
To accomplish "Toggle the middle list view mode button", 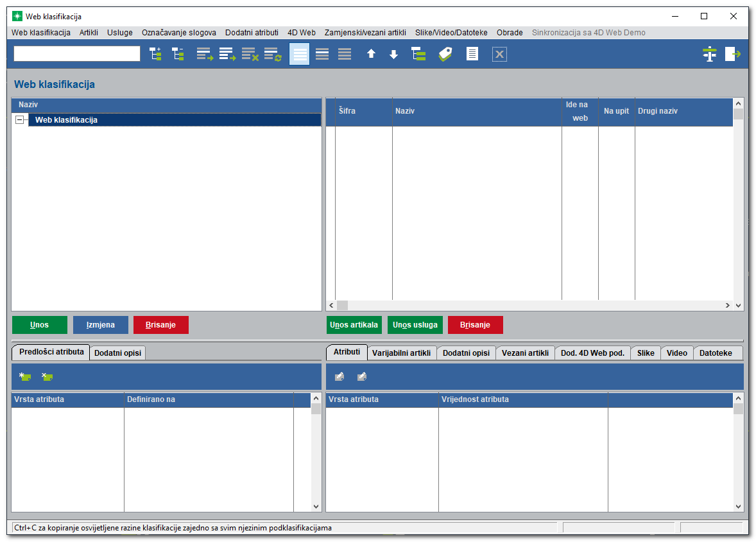I will (x=322, y=55).
